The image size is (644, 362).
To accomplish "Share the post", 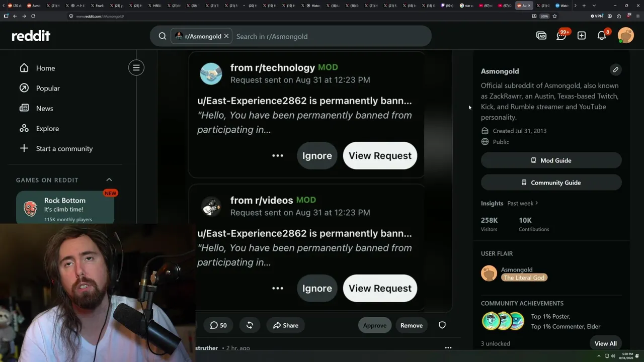I will (286, 325).
